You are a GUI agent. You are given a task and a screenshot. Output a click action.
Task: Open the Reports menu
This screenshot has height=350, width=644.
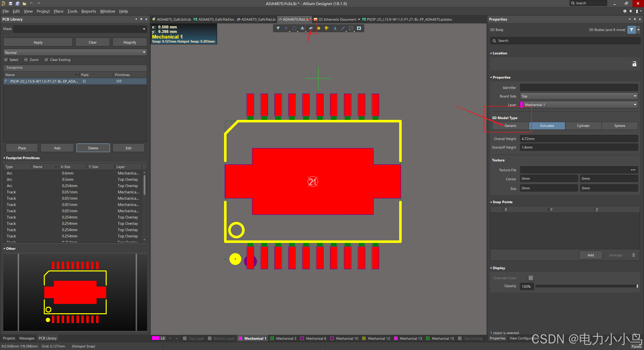(89, 11)
